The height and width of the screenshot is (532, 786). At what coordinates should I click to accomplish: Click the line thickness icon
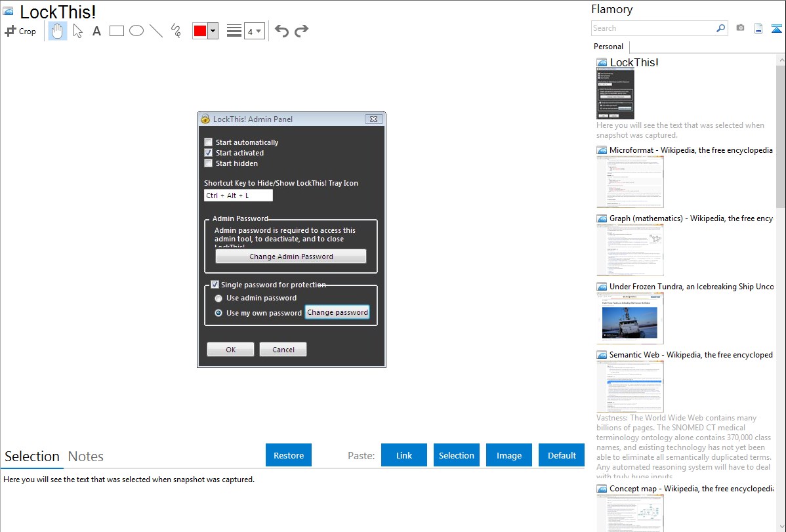click(234, 31)
